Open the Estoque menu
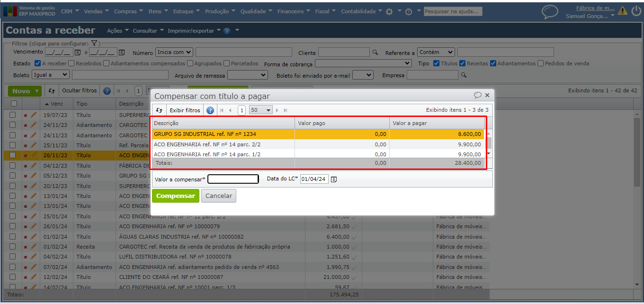Image resolution: width=644 pixels, height=304 pixels. (186, 11)
